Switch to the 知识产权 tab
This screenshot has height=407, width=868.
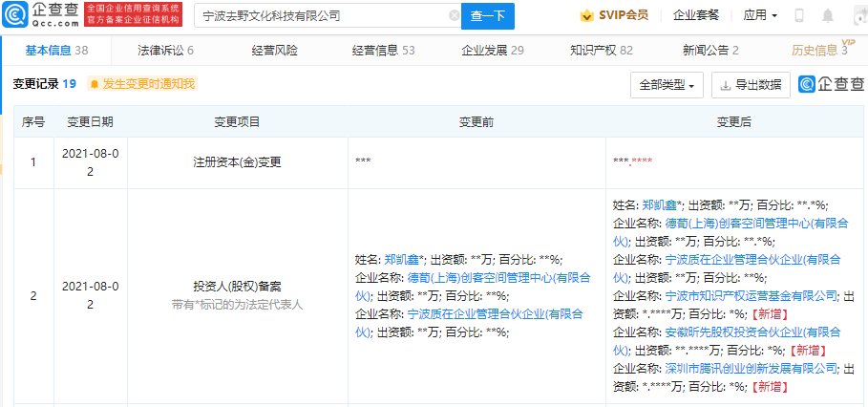point(602,51)
